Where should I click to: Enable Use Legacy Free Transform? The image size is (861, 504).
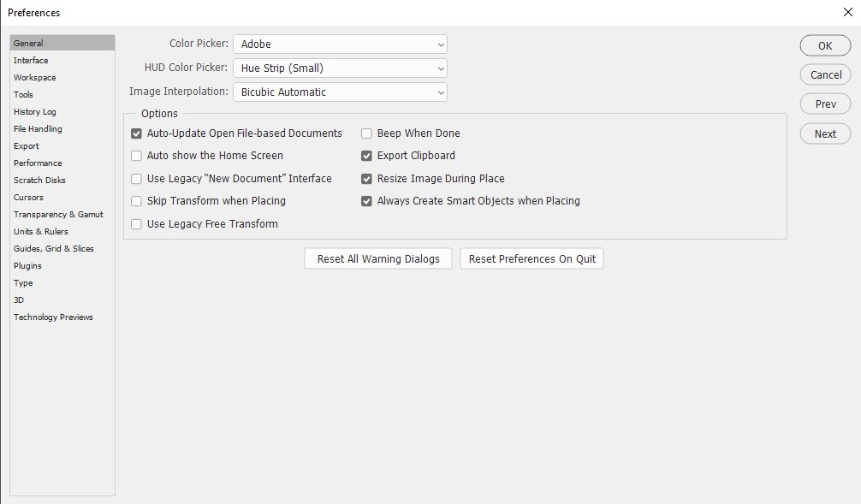[x=136, y=224]
